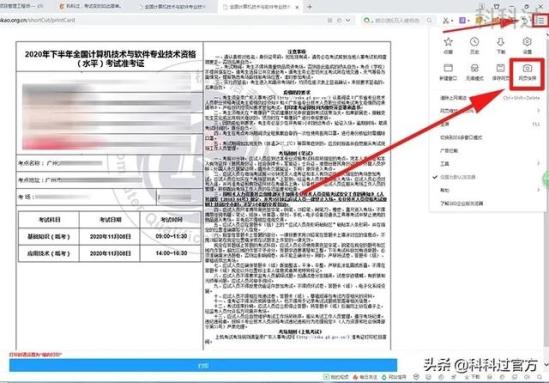549x383 pixels.
Task: Click the scissors icon in the toolbar
Action: (446, 21)
